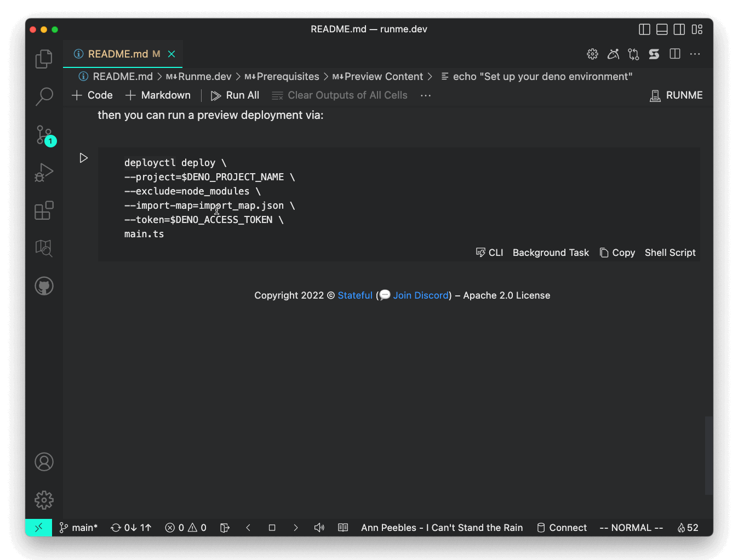Screen dimensions: 738x560
Task: Run the deployctl code cell with the play triangle
Action: (83, 158)
